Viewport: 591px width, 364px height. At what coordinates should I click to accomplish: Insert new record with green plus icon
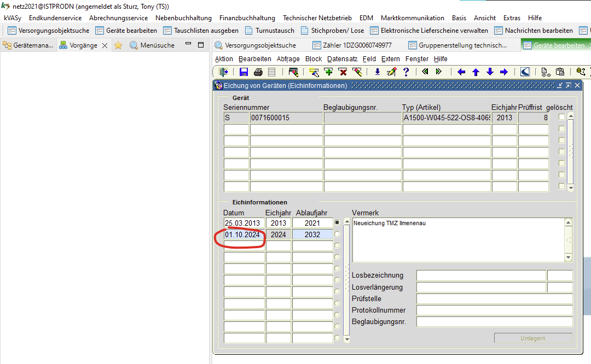tap(328, 72)
